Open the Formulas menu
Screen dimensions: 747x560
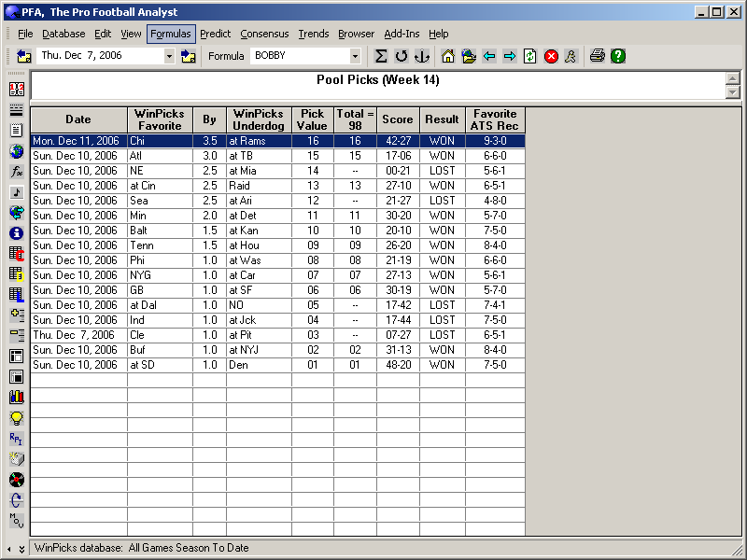tap(171, 34)
